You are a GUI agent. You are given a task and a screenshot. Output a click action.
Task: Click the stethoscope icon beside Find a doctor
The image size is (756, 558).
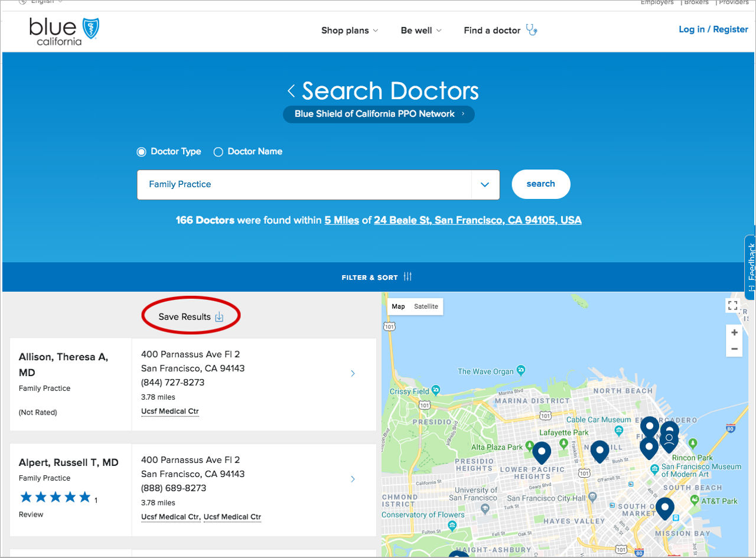(532, 30)
